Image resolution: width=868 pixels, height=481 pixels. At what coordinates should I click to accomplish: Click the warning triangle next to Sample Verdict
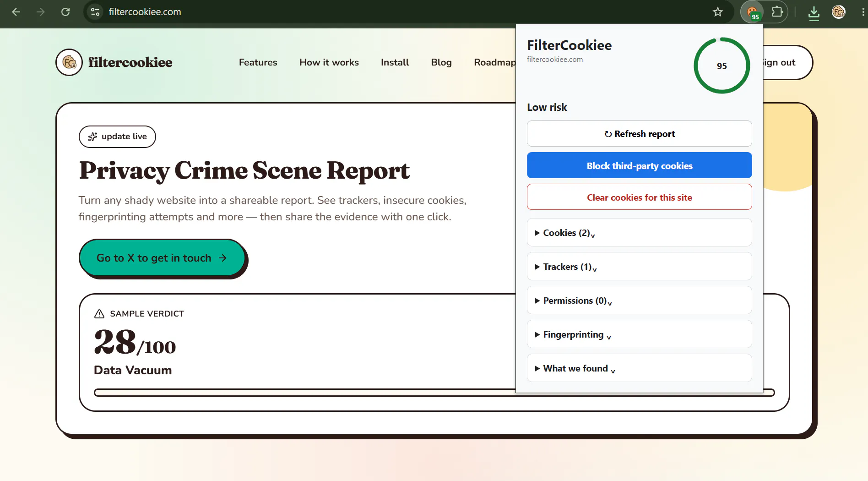99,314
